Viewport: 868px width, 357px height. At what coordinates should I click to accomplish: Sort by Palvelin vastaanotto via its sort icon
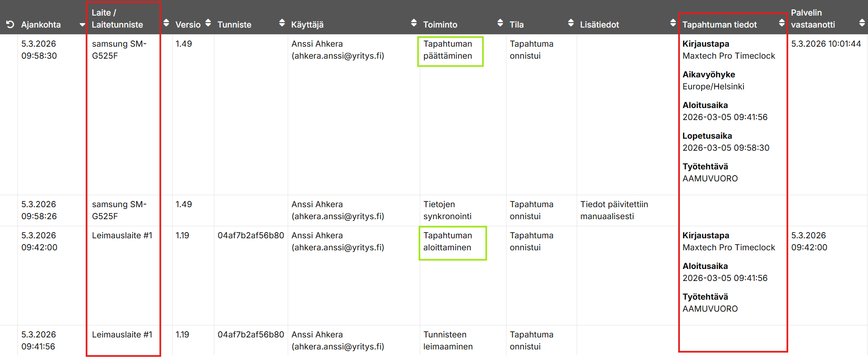point(862,23)
